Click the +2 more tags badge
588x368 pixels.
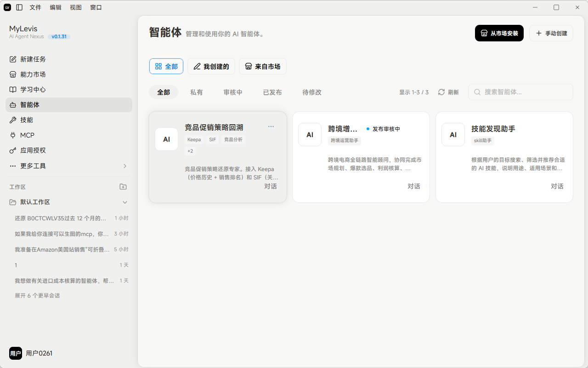[190, 151]
